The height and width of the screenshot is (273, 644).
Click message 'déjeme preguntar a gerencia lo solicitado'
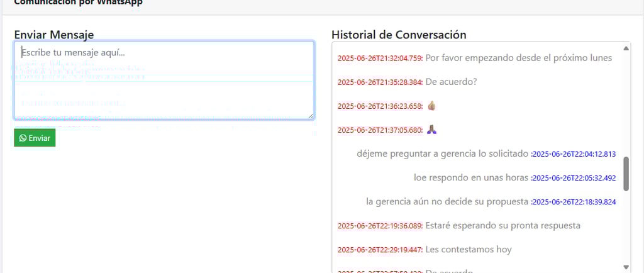pos(442,154)
